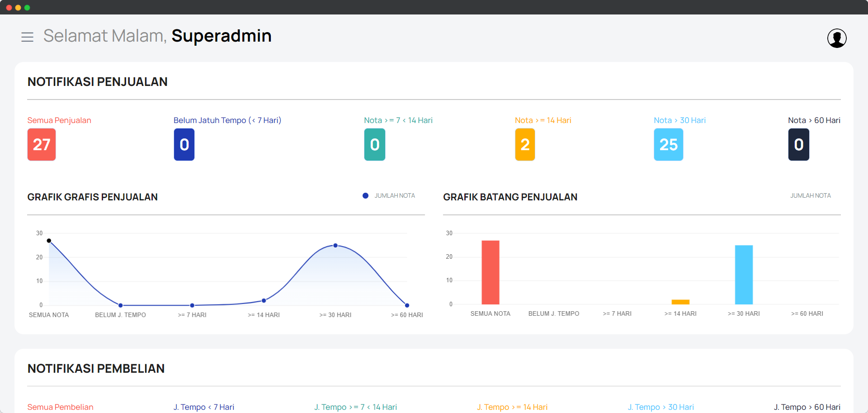
Task: Click the dark Nota > 60 Hari badge
Action: pos(798,145)
